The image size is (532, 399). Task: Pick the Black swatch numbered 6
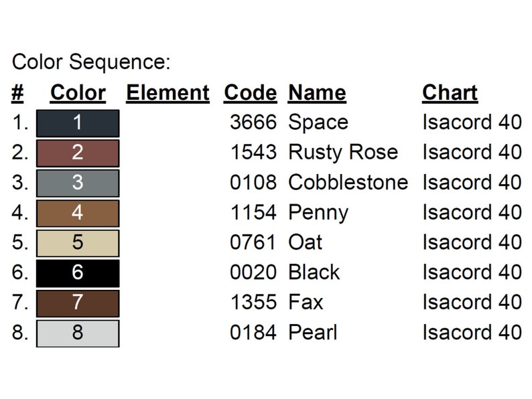(x=78, y=273)
